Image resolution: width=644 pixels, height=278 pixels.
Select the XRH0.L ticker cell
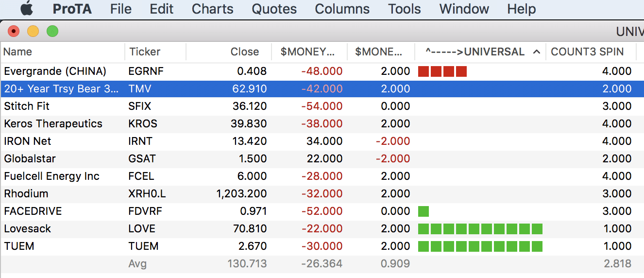tap(147, 194)
